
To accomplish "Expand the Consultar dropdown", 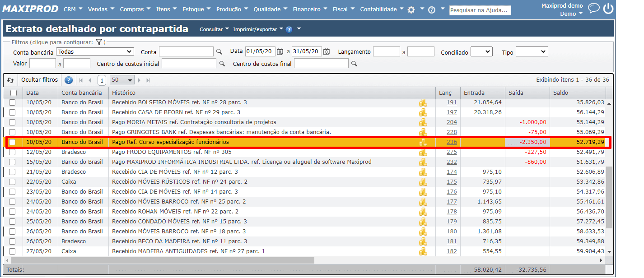I will [215, 29].
